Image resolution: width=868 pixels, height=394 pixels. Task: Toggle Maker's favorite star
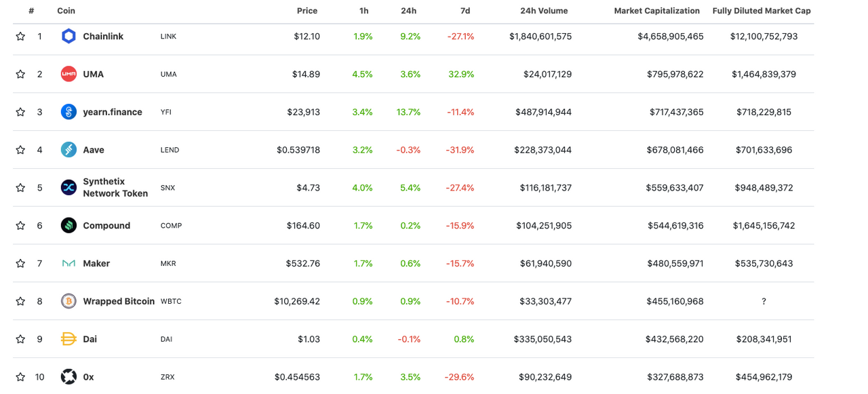click(20, 263)
